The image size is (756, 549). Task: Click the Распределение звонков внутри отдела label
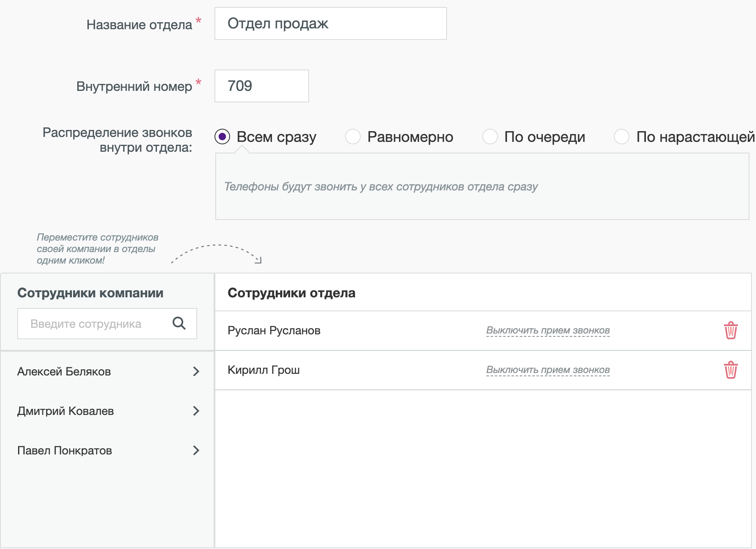tap(118, 140)
